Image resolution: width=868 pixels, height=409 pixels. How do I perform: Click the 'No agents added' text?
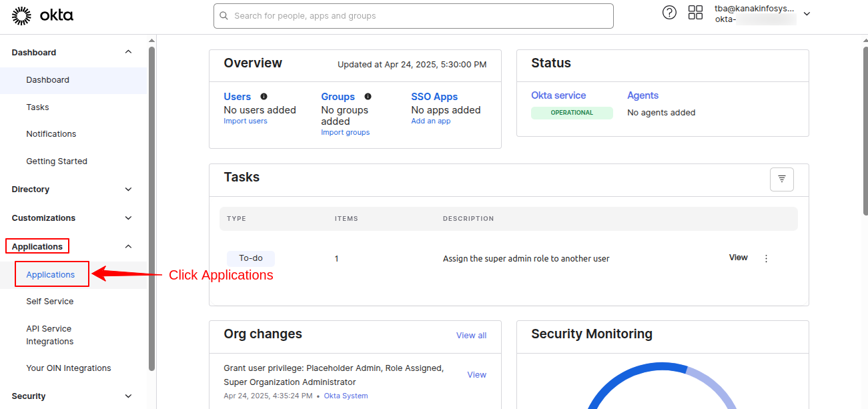(661, 113)
